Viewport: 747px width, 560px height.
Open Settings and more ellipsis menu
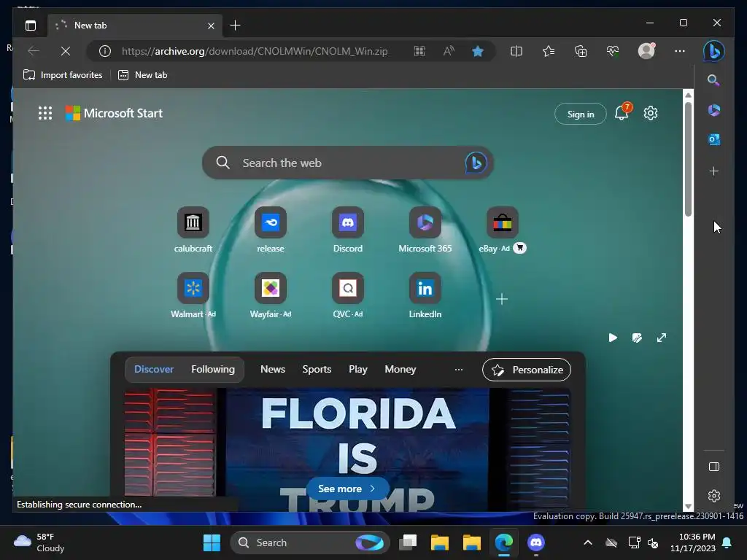tap(680, 51)
